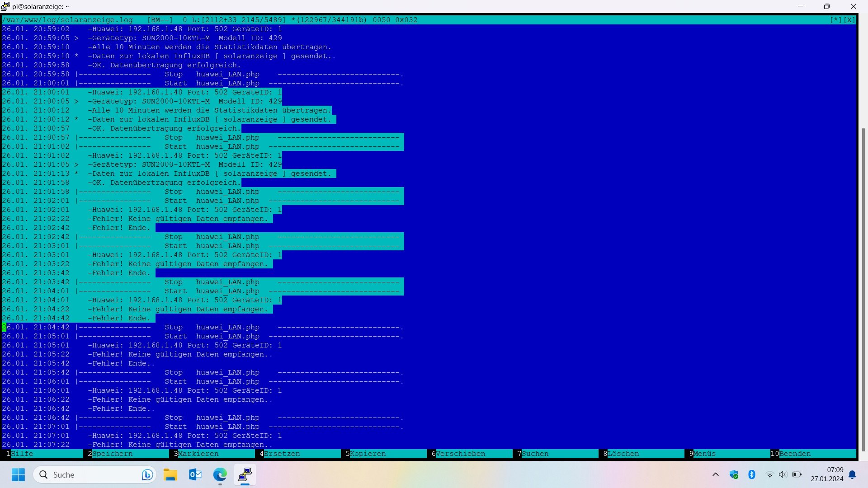This screenshot has height=488, width=868.
Task: Open Windows Security tray icon
Action: (734, 474)
